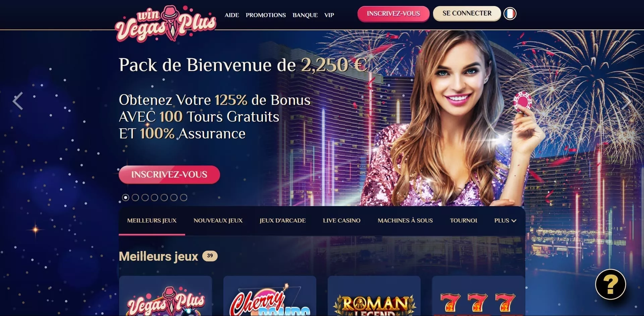
Task: Go to previous banner slide arrow
Action: coord(18,101)
